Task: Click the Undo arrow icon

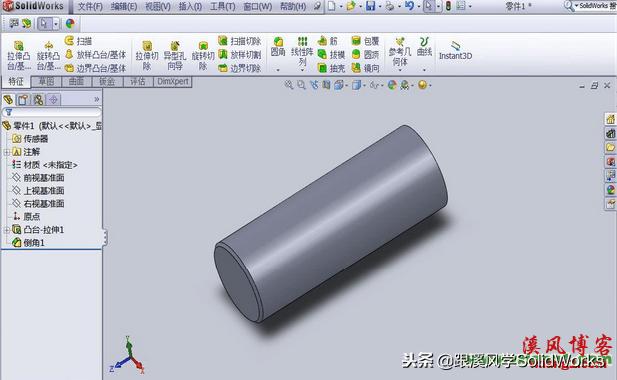Action: tap(409, 6)
